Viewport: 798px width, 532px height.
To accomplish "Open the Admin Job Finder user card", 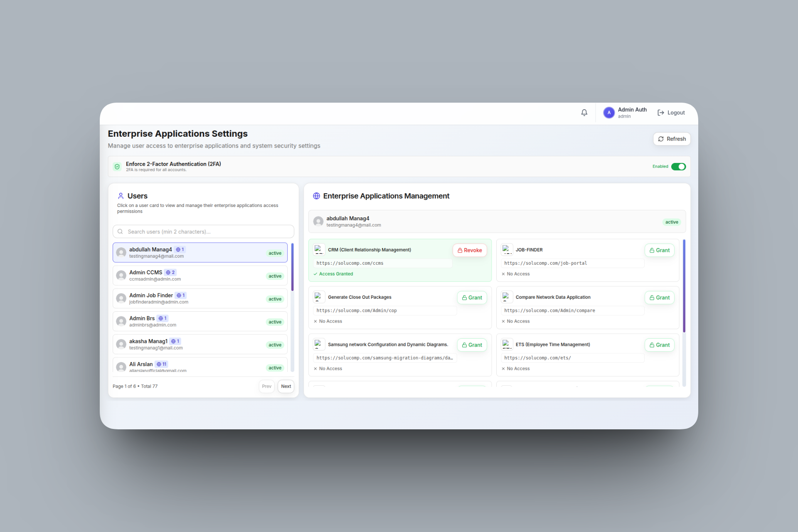I will pos(200,298).
